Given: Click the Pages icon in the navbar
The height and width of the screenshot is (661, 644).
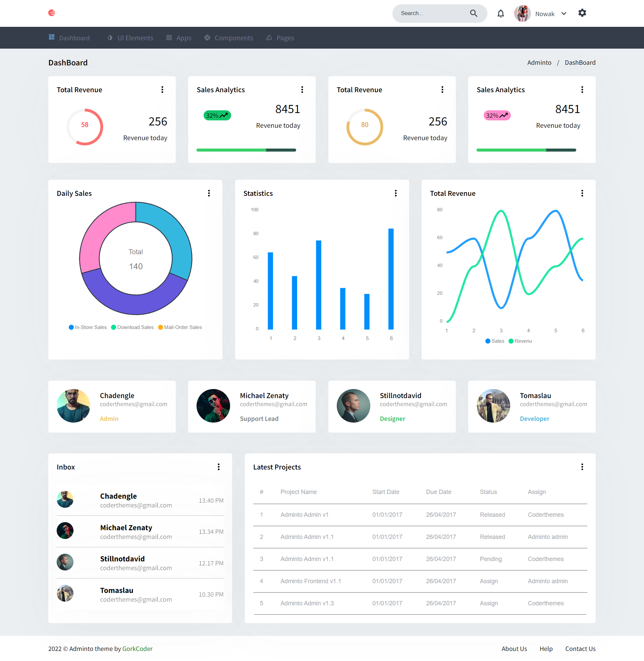Looking at the screenshot, I should (269, 38).
